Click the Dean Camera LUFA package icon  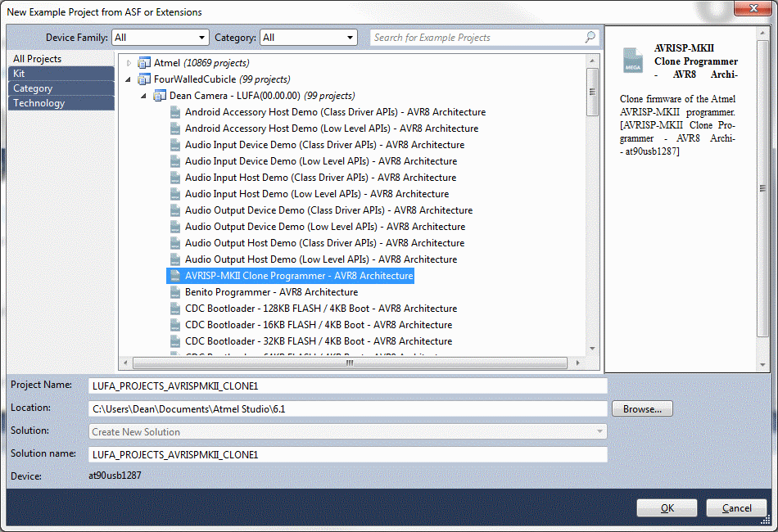pyautogui.click(x=160, y=95)
